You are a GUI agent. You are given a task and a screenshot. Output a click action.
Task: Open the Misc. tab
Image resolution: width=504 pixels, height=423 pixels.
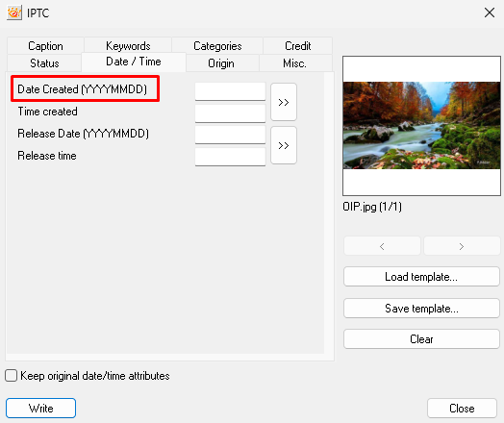[294, 63]
